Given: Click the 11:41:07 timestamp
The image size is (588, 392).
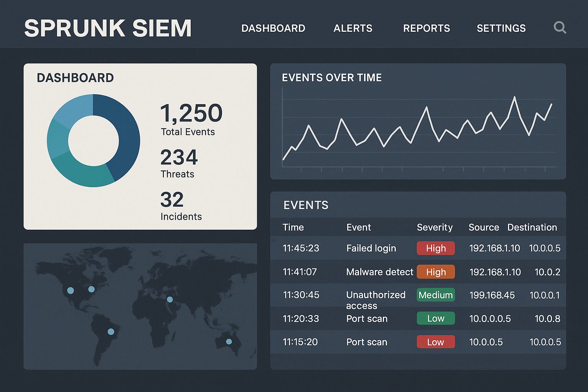Looking at the screenshot, I should point(300,272).
